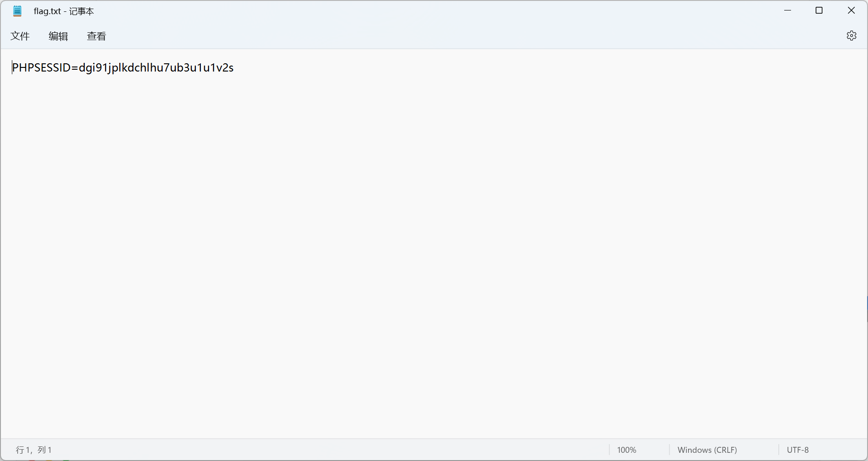Click the equals sign in the text line

tap(75, 68)
